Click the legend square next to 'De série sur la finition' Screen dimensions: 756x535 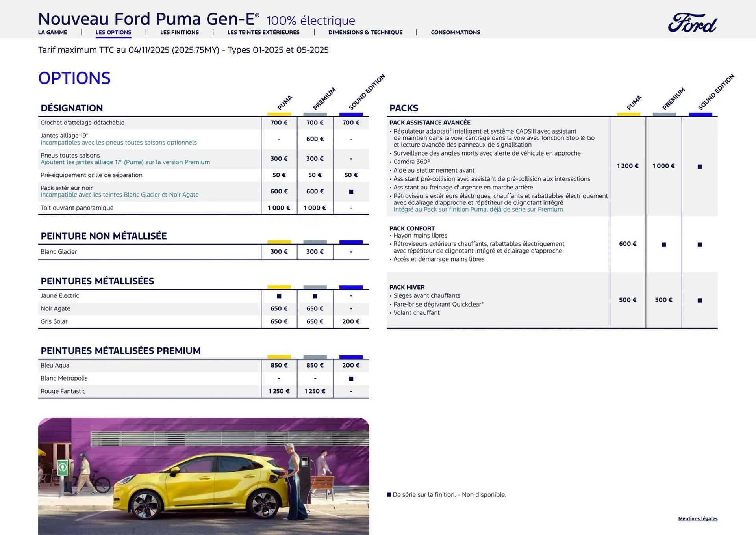389,494
